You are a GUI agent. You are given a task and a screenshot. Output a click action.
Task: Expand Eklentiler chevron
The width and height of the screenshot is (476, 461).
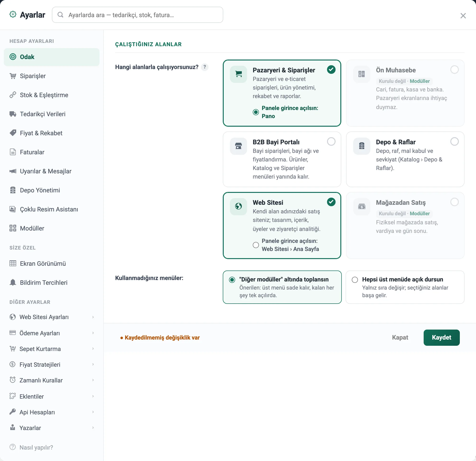pos(93,396)
